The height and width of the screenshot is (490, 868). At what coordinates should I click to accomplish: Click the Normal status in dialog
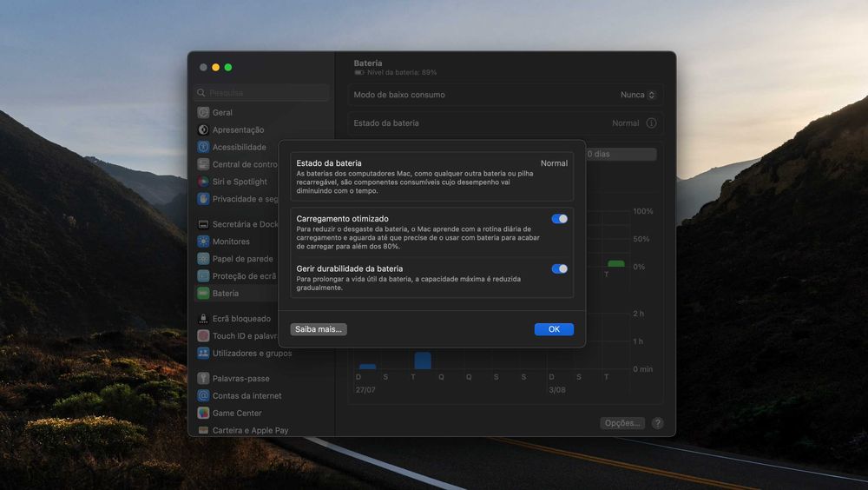click(x=554, y=163)
